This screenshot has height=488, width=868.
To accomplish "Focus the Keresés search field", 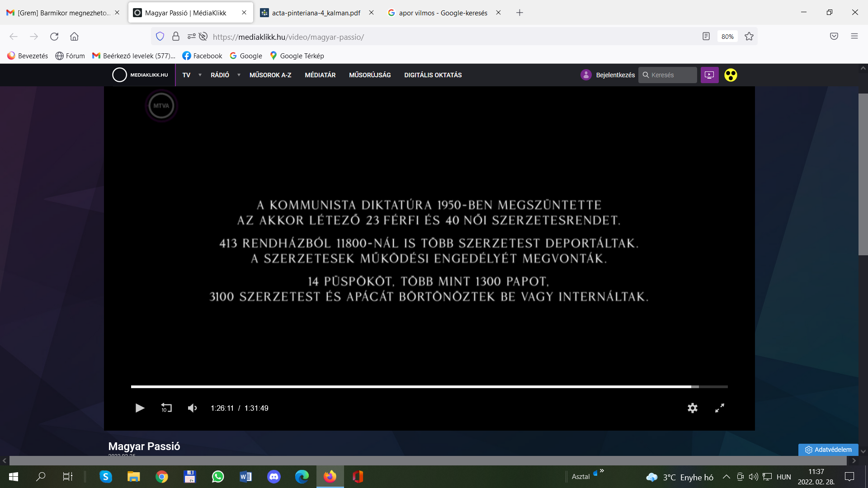I will coord(667,75).
